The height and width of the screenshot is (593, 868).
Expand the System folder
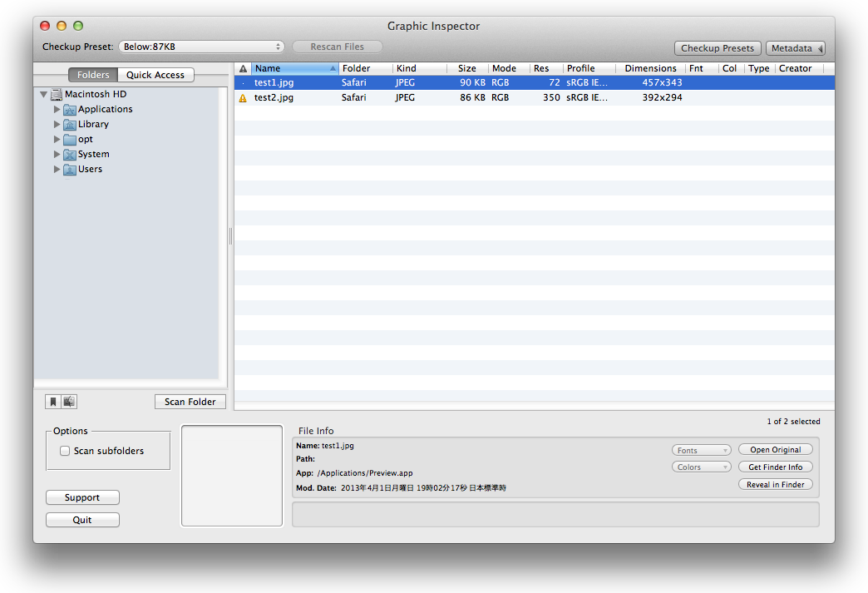(x=57, y=154)
